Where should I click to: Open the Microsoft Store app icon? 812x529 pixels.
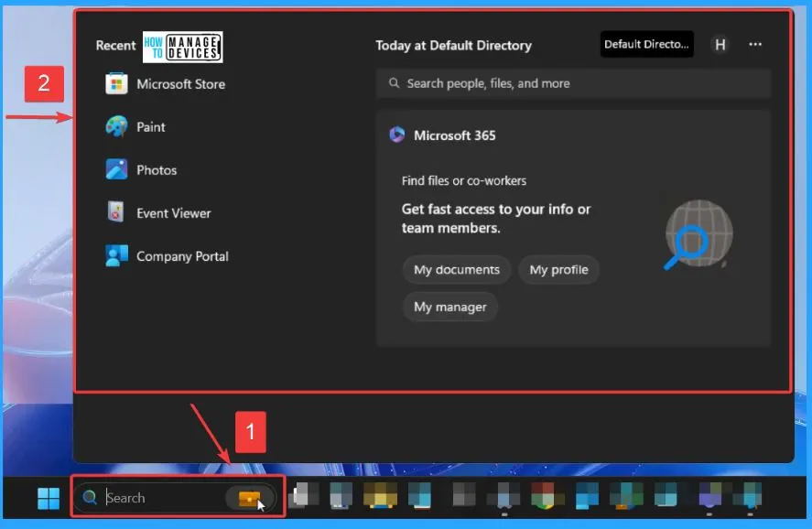point(116,84)
